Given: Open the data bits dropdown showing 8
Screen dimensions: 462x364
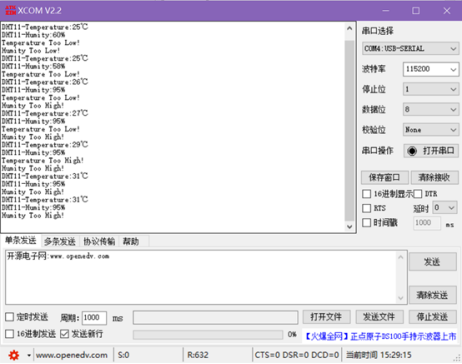Looking at the screenshot, I should [431, 109].
